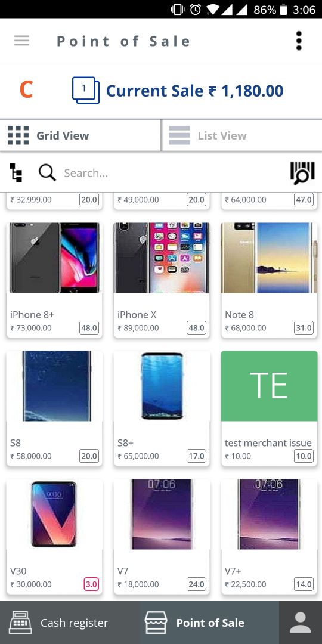
Task: Open the hamburger navigation menu
Action: pyautogui.click(x=22, y=41)
